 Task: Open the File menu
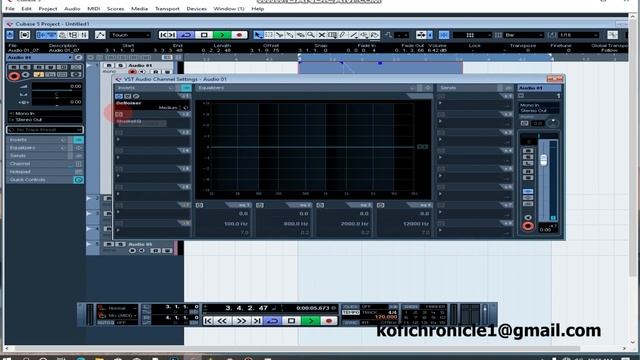pyautogui.click(x=10, y=9)
